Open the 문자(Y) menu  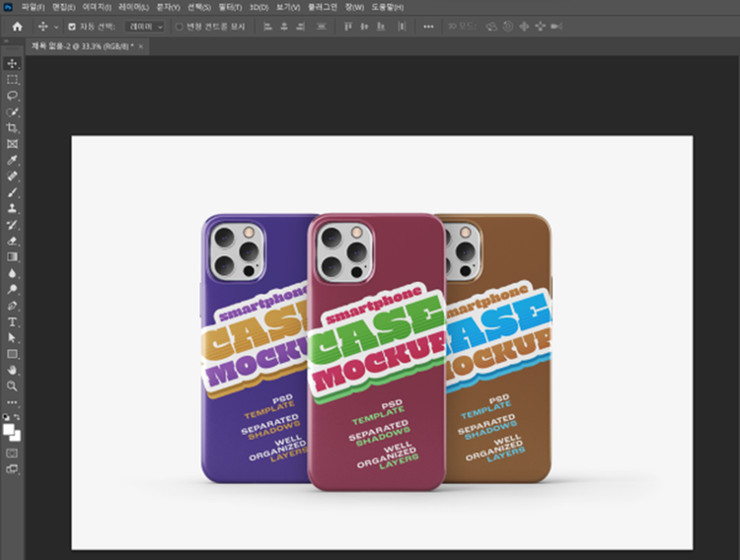[168, 7]
